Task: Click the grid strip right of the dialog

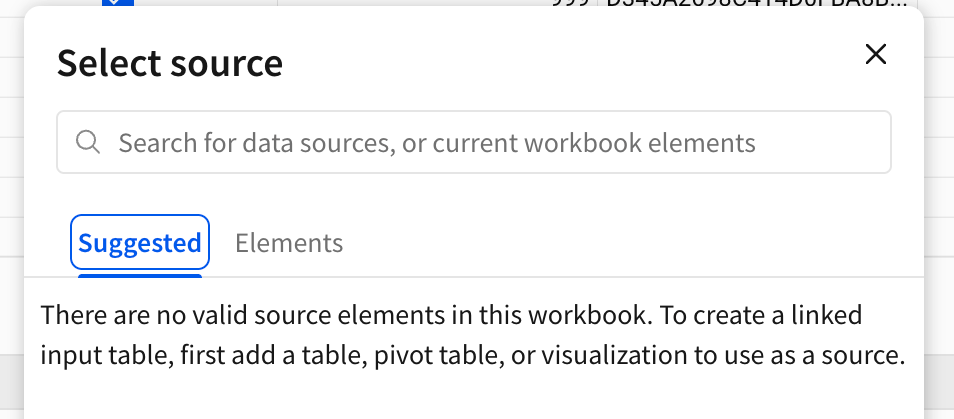Action: 939,182
